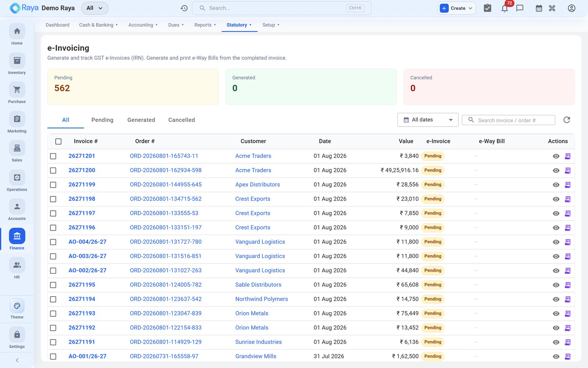
Task: View invoice 26271200 with eye icon
Action: click(x=556, y=170)
